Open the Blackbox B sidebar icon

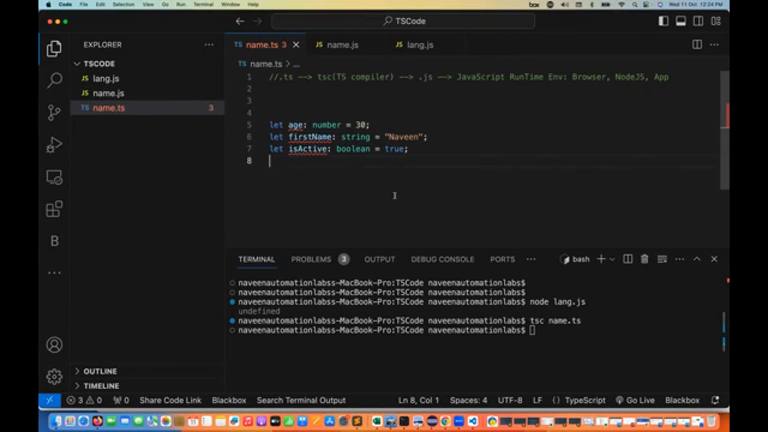(54, 241)
